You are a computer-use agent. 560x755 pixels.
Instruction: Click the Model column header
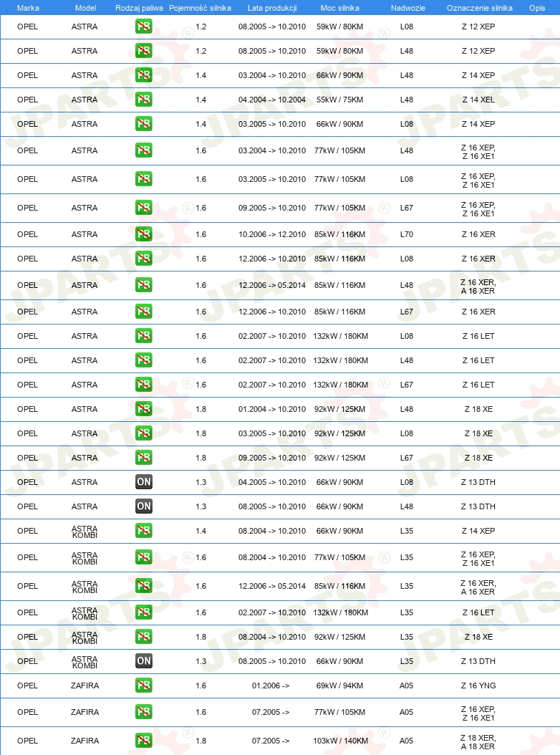coord(85,8)
